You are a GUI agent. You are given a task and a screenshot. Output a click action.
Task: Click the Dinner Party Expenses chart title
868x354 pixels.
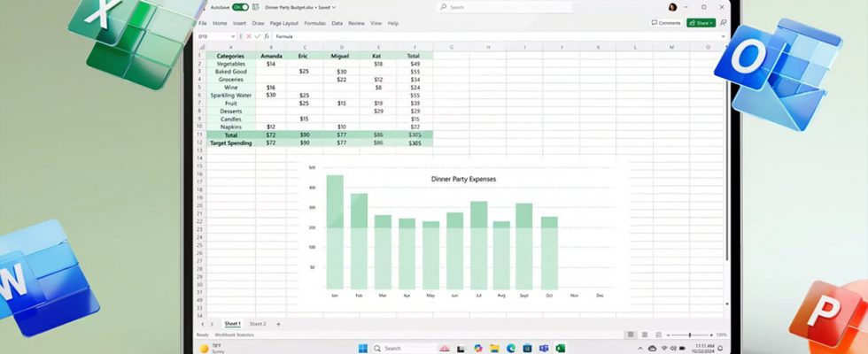(x=463, y=179)
